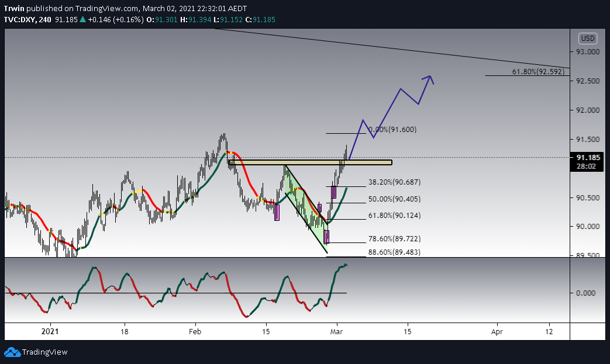The height and width of the screenshot is (364, 610).
Task: Select the green descending channel drawing
Action: pyautogui.click(x=306, y=209)
